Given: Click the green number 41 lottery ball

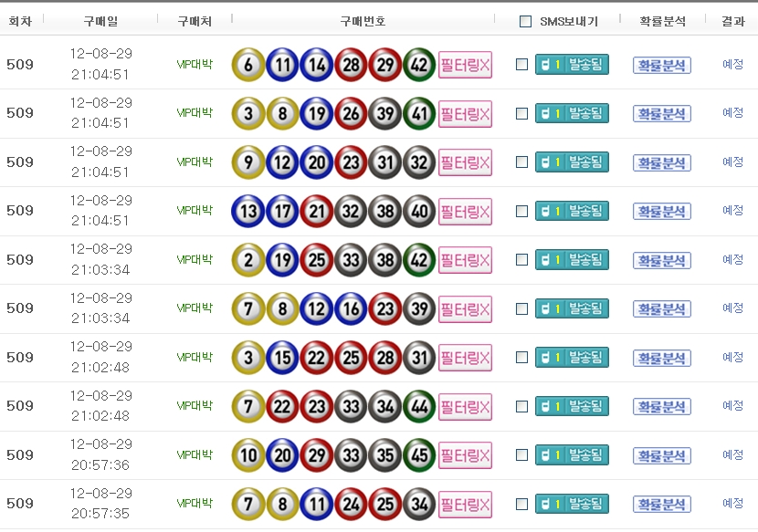Looking at the screenshot, I should coord(419,114).
